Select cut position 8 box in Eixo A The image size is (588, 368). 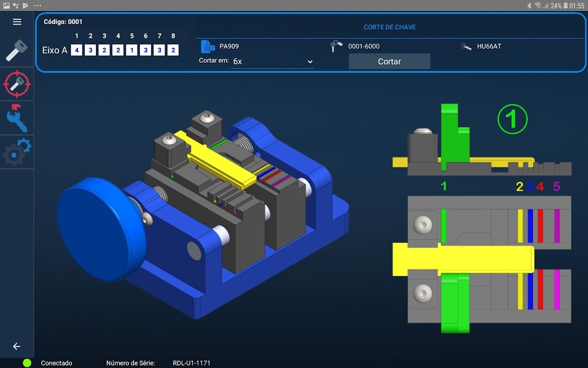173,50
